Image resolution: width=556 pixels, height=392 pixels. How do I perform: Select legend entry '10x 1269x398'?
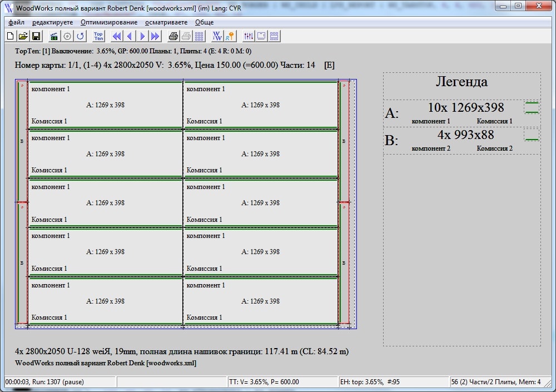pyautogui.click(x=465, y=107)
